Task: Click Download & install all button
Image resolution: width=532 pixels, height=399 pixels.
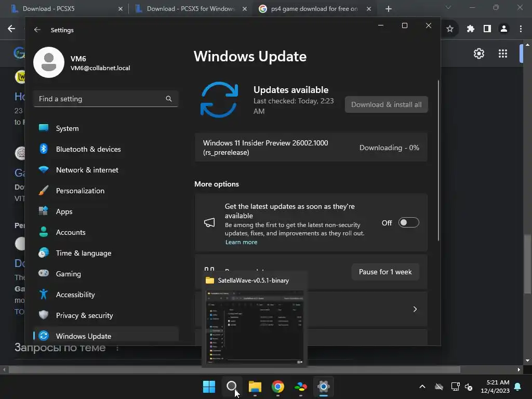Action: click(387, 104)
